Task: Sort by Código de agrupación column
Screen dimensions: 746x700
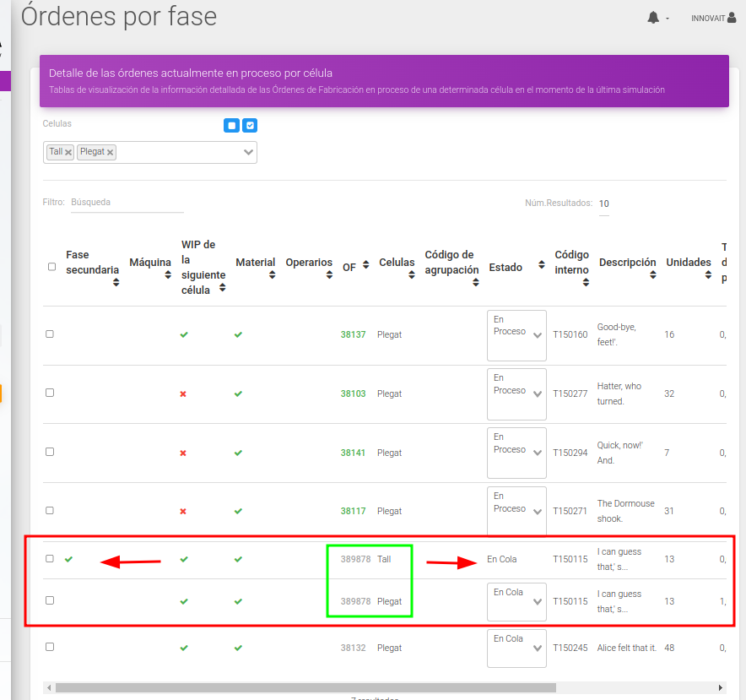Action: [x=476, y=282]
